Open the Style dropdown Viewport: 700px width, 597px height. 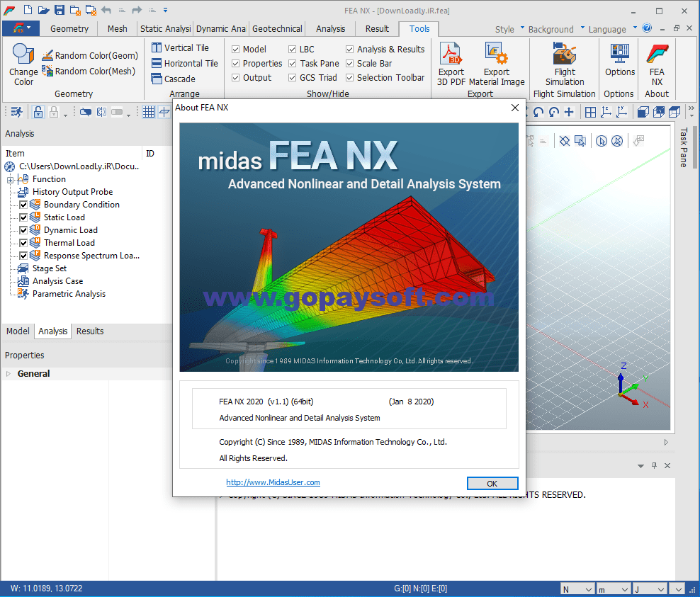click(x=509, y=29)
